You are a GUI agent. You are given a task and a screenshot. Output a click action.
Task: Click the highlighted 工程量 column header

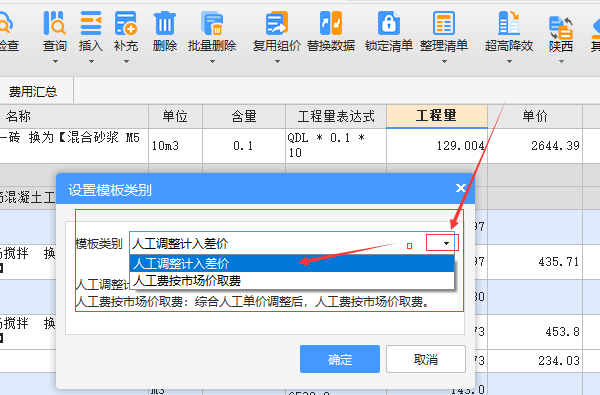click(x=437, y=116)
